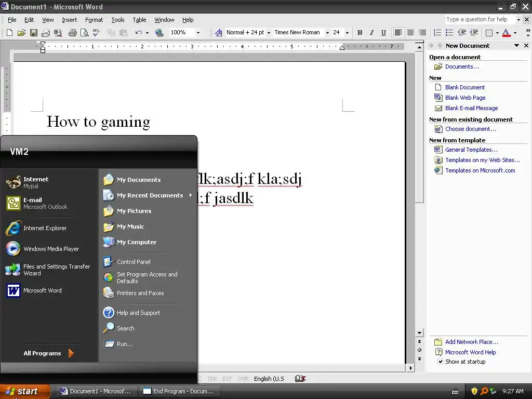Toggle Center paragraph alignment
This screenshot has width=532, height=399.
[410, 33]
